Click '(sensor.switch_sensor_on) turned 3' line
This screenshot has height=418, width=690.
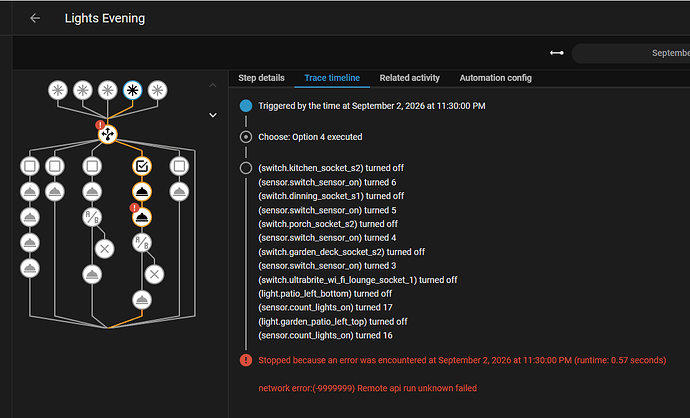pyautogui.click(x=327, y=266)
